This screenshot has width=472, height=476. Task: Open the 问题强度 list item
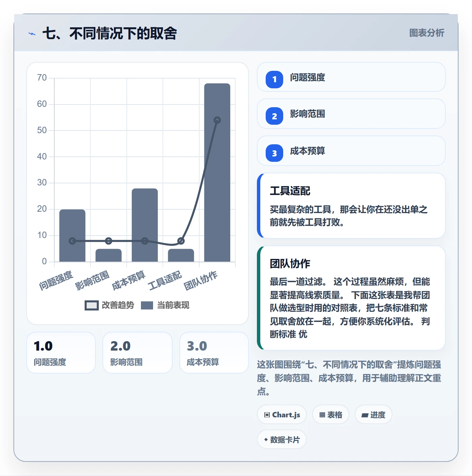pos(351,77)
